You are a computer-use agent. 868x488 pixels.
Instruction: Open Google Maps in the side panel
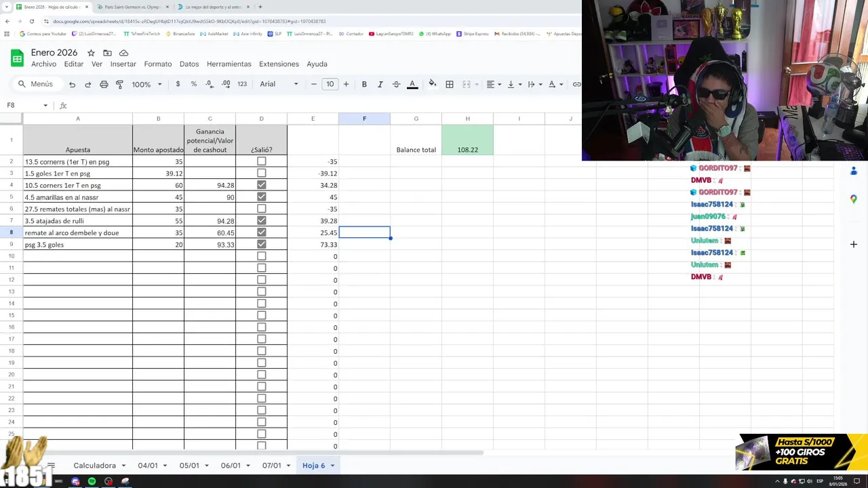pos(854,199)
